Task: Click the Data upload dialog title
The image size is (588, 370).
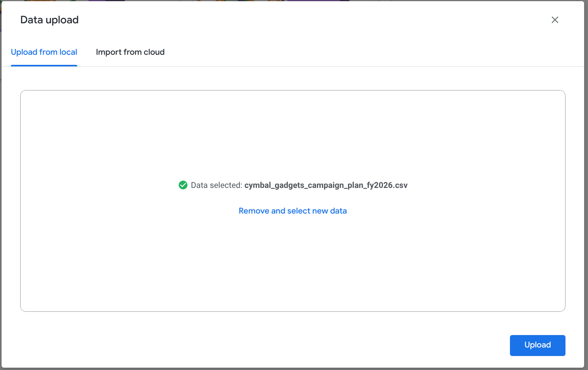Action: click(x=49, y=20)
